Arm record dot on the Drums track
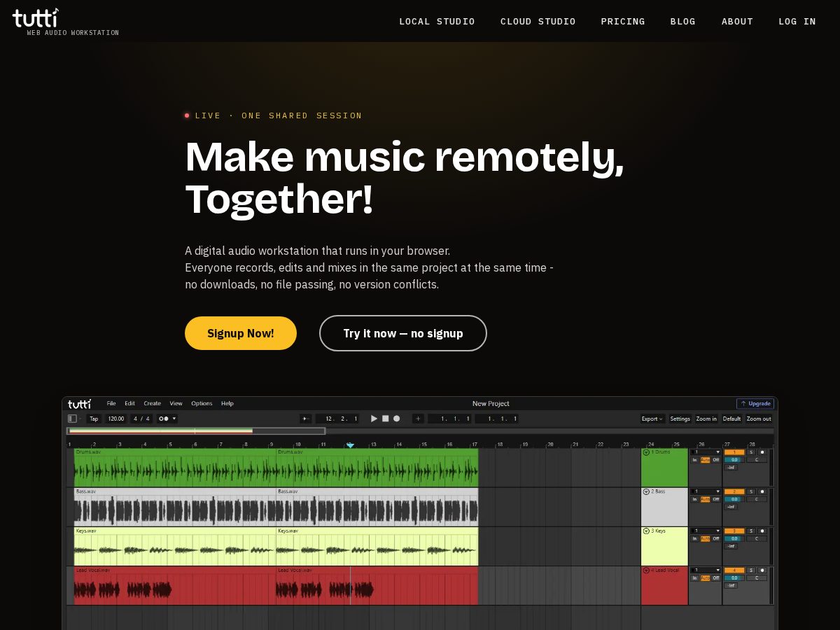 pos(762,452)
